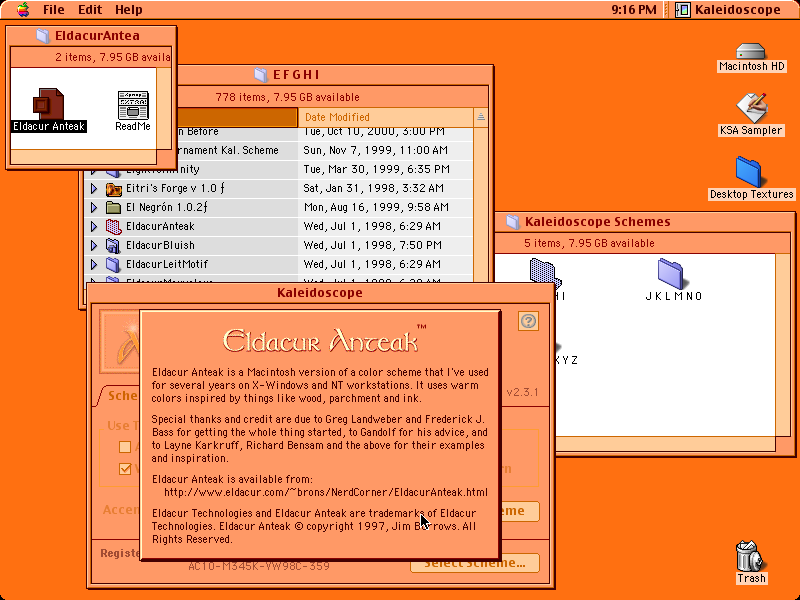This screenshot has height=600, width=800.
Task: Click the EldacurLeitMotif row name
Action: tap(167, 264)
